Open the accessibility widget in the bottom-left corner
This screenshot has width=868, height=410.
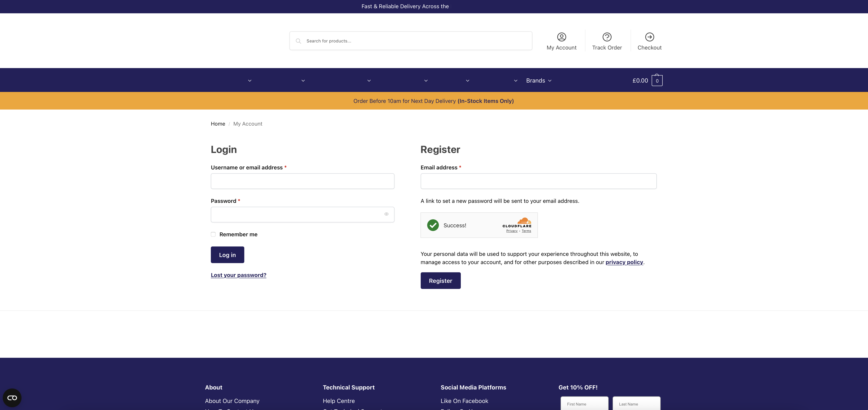pos(12,398)
